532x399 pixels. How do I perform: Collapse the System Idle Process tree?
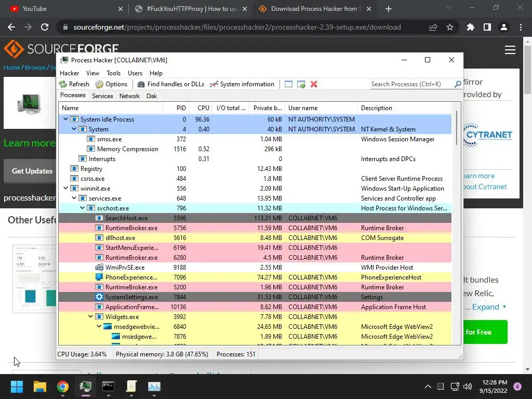66,119
